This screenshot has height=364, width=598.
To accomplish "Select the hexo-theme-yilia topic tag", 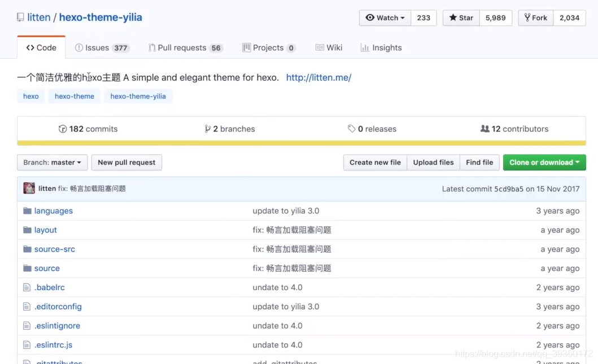I will [138, 97].
